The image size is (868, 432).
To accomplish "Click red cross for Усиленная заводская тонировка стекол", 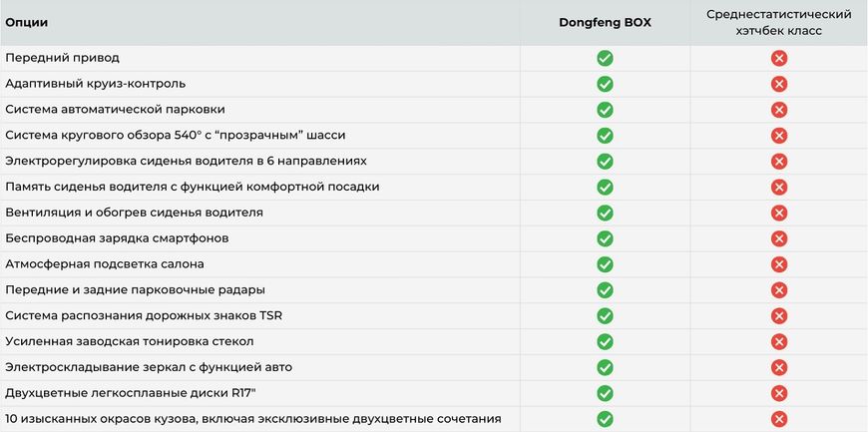I will [779, 341].
